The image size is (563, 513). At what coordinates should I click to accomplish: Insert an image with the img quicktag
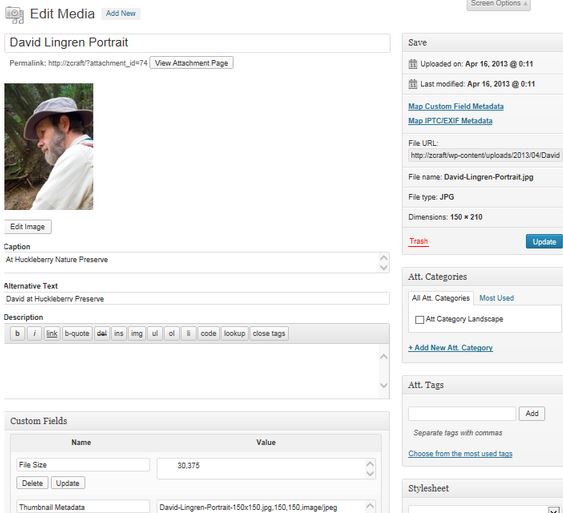(x=136, y=334)
